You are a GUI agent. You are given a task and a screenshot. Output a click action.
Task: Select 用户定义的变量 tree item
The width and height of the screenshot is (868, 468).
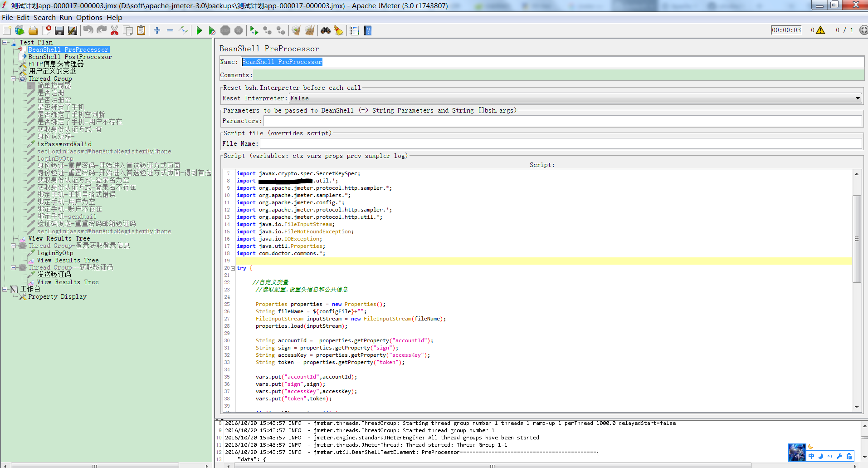(52, 71)
